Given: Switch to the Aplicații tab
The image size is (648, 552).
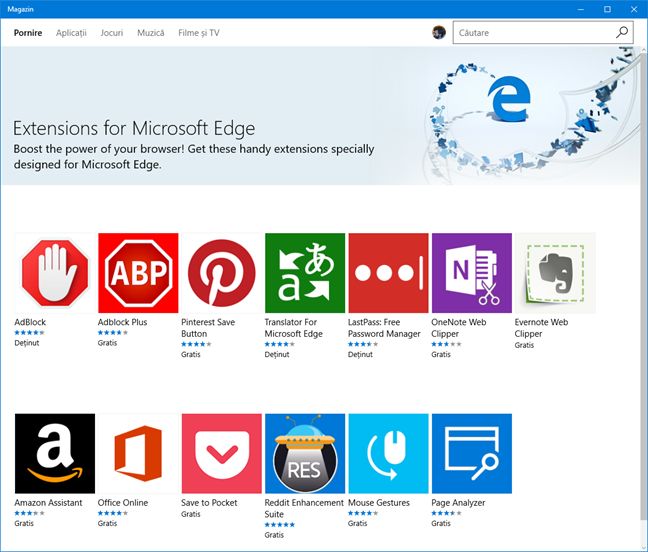Looking at the screenshot, I should click(x=71, y=33).
